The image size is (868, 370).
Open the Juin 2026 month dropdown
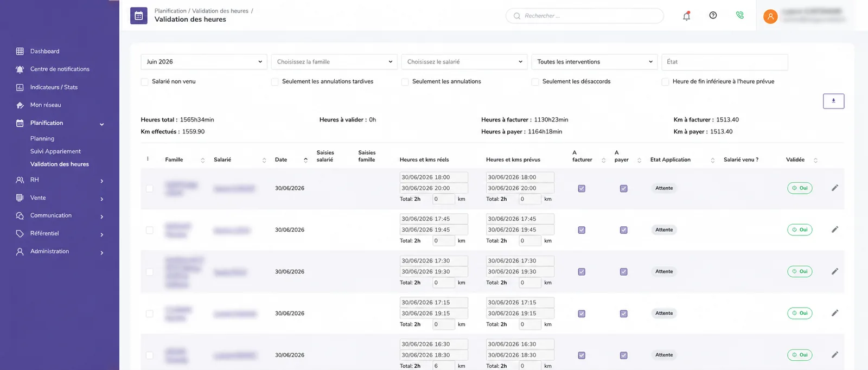point(204,62)
